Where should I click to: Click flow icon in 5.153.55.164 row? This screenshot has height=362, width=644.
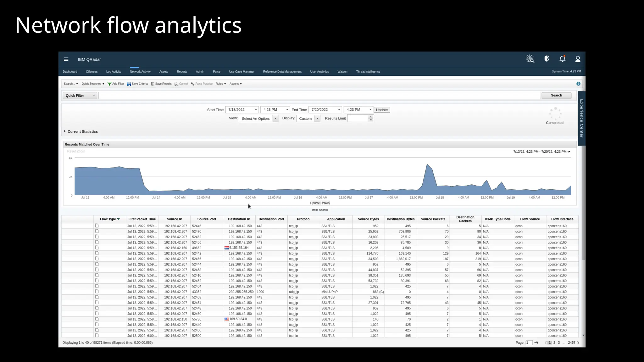click(97, 248)
